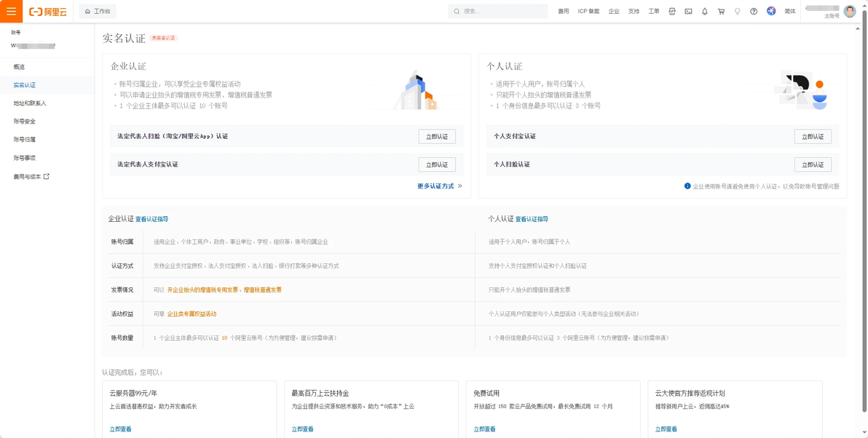Viewport: 868px width, 438px height.
Task: Open the ICP 备案 menu
Action: click(x=588, y=11)
